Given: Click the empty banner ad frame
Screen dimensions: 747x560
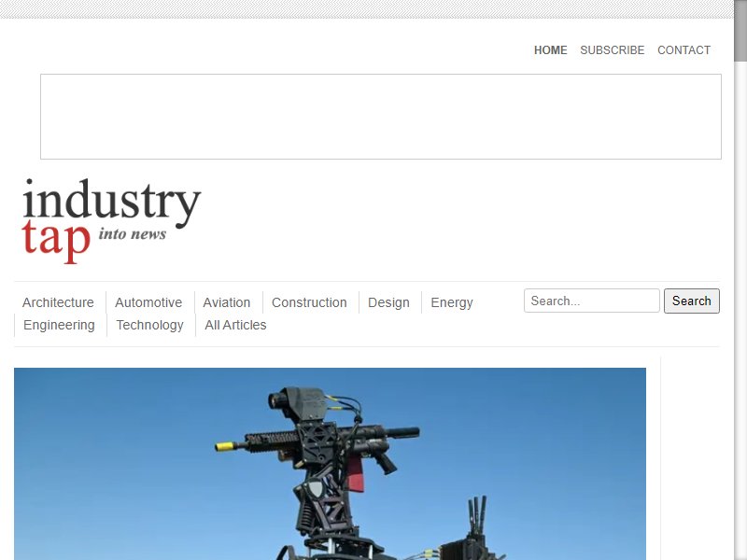Looking at the screenshot, I should click(381, 117).
